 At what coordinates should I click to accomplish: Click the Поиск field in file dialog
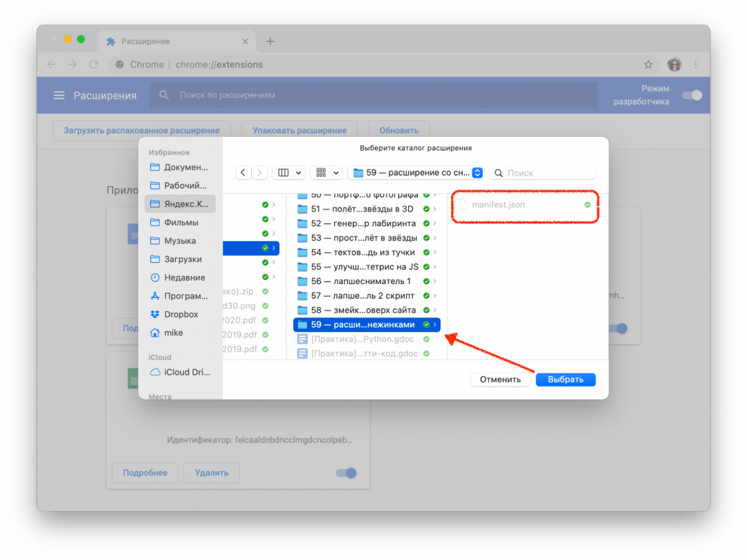[x=546, y=173]
